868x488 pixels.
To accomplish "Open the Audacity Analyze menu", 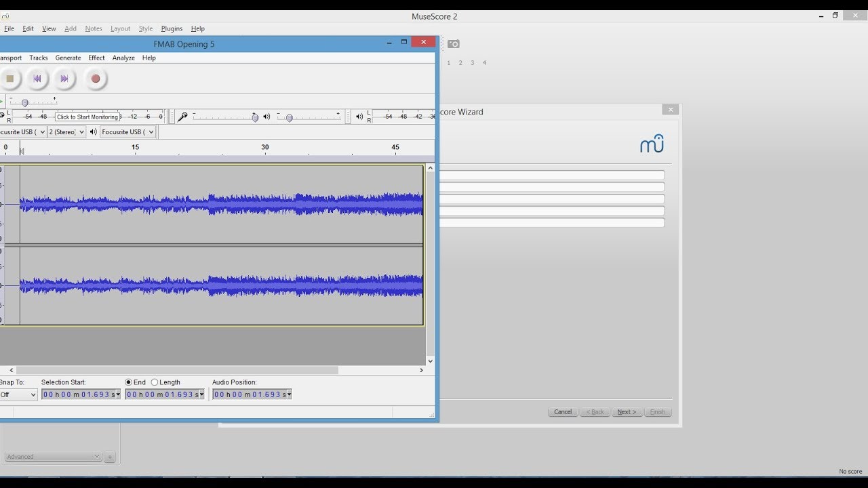I will tap(123, 58).
